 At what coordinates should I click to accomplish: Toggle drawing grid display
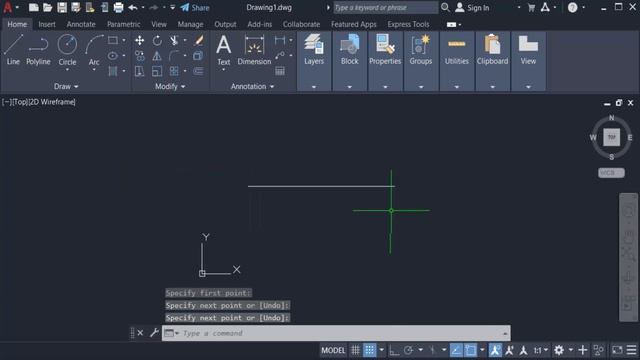click(x=356, y=350)
